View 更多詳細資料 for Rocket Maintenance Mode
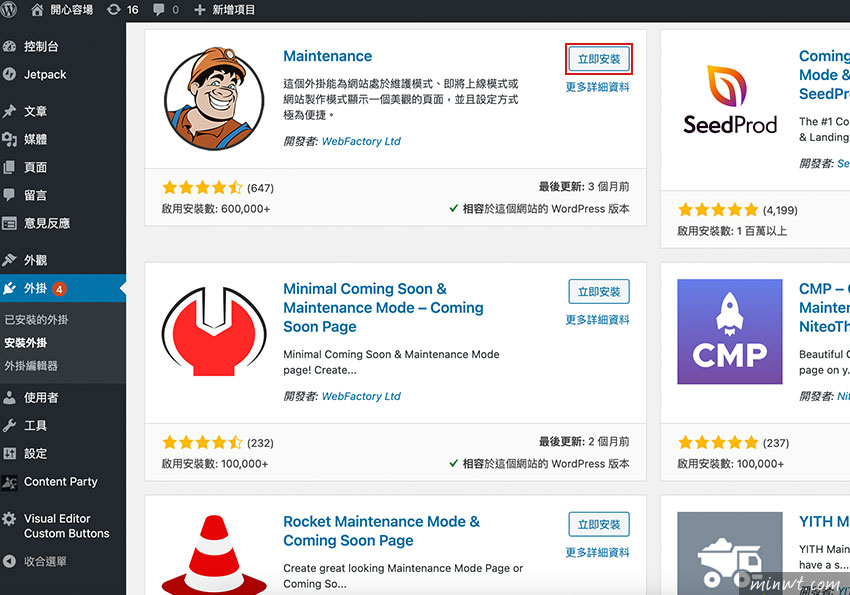This screenshot has width=850, height=595. point(597,552)
